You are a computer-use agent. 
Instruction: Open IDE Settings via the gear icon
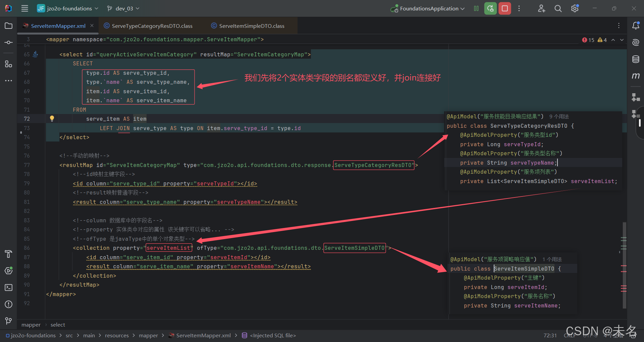(x=575, y=8)
